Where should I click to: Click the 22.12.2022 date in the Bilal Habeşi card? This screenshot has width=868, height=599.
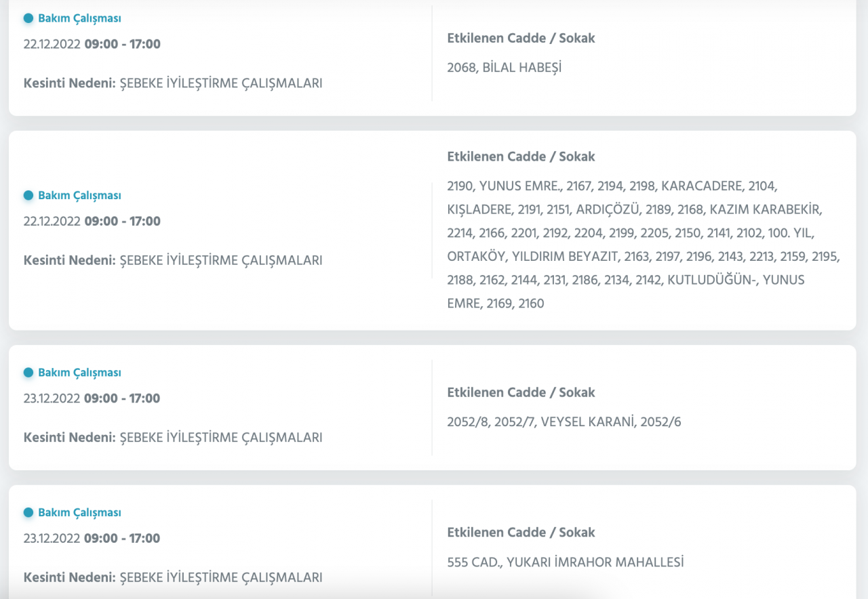(52, 45)
